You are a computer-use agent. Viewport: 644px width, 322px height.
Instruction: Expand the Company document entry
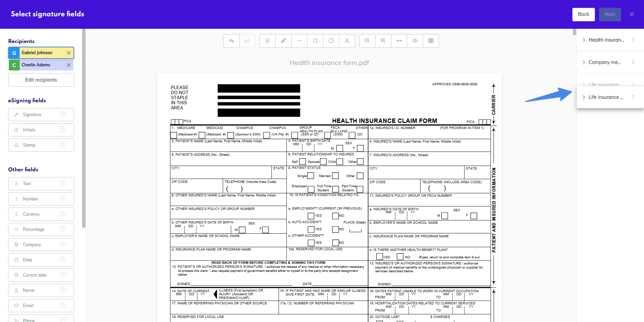pos(584,62)
